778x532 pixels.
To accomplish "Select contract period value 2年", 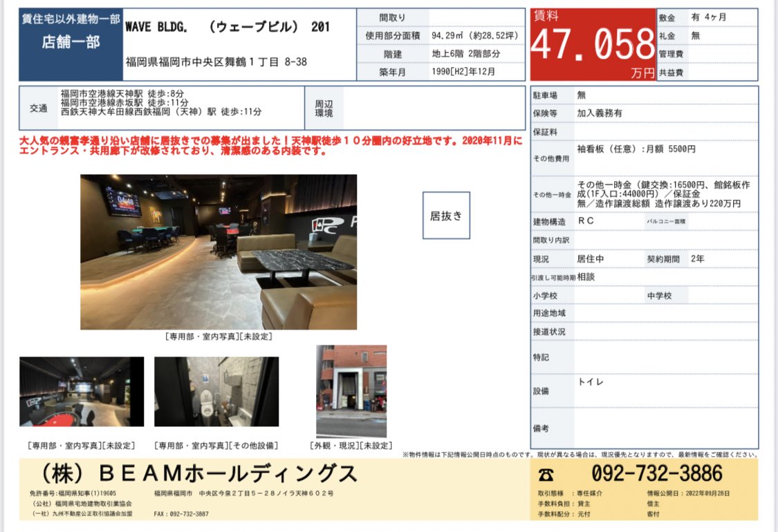I will tap(698, 259).
